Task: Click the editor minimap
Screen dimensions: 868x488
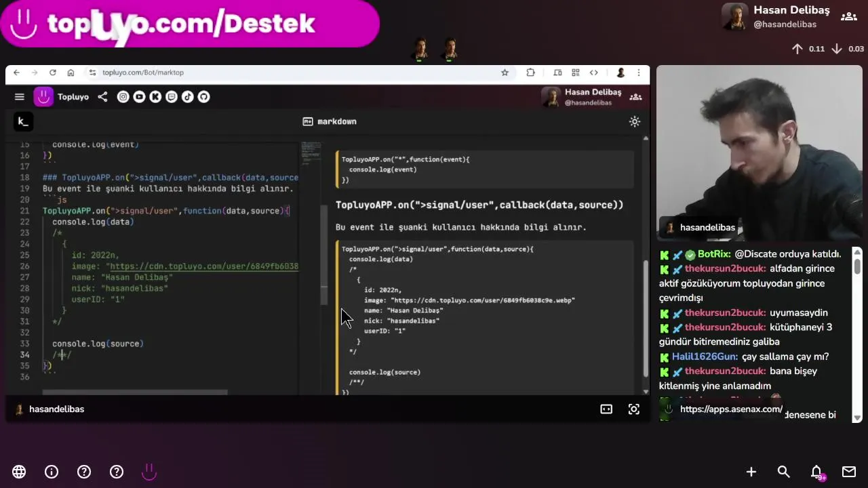Action: coord(311,152)
